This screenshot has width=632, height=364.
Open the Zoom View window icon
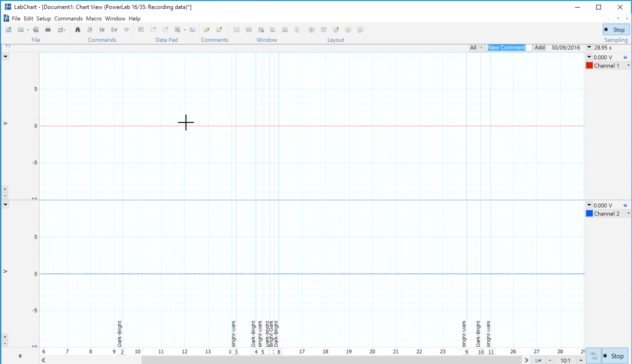[261, 29]
